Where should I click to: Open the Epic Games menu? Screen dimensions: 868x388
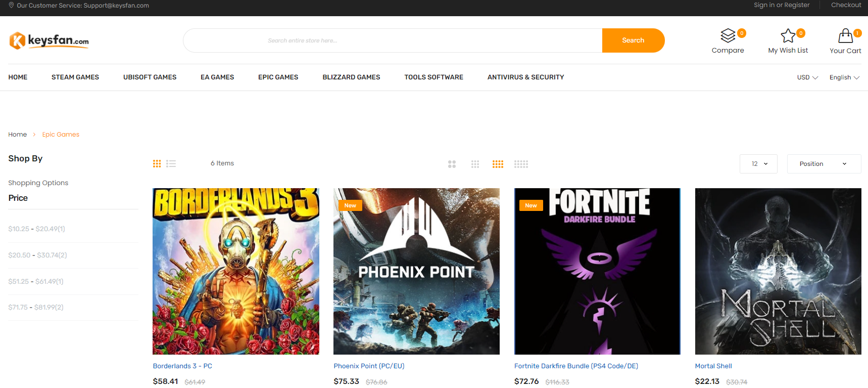click(x=278, y=77)
